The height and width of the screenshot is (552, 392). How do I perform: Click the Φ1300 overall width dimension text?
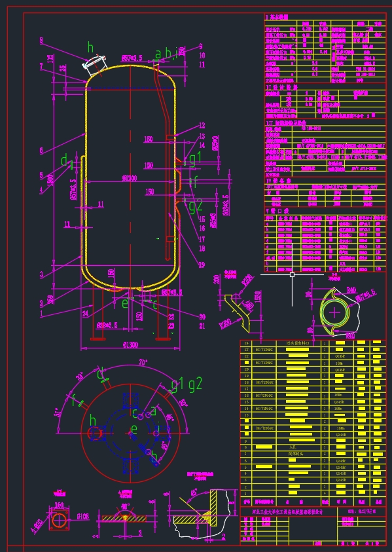tap(130, 344)
